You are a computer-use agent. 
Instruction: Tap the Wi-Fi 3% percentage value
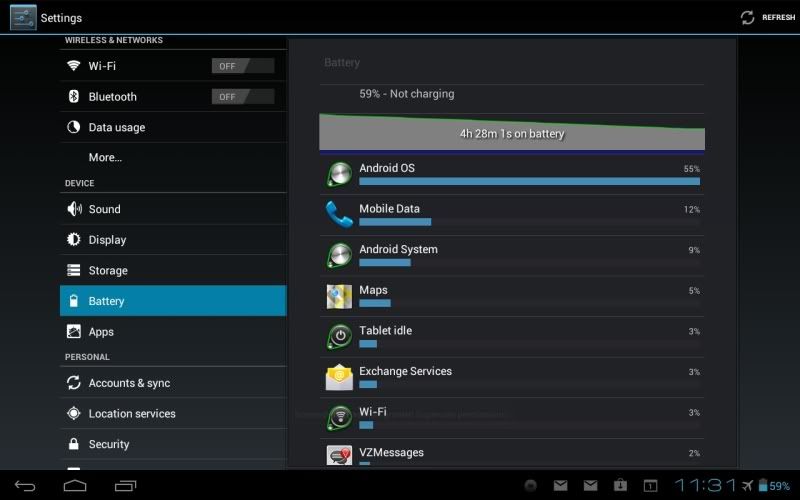pos(694,413)
